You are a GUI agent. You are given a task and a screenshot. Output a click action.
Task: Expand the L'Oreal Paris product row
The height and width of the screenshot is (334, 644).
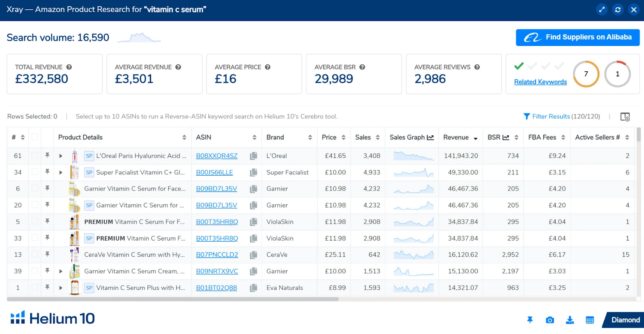(61, 156)
